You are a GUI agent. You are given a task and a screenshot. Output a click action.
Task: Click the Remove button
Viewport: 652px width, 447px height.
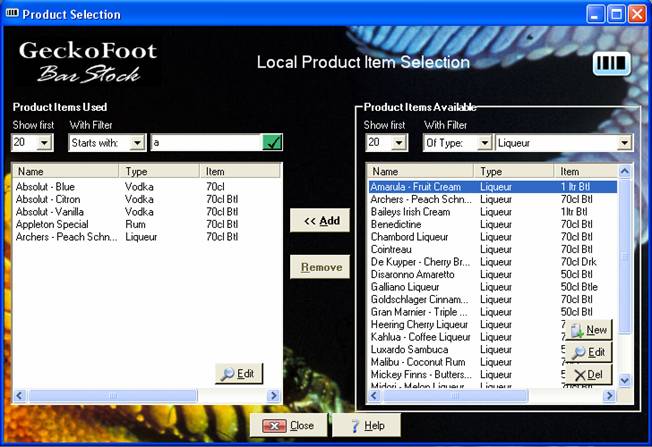[x=320, y=267]
